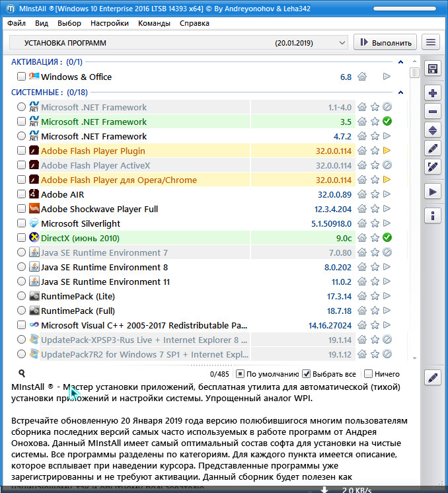Click blocked icon on Flash Player ActiveX row
Screen dimensions: 448x493
click(387, 165)
